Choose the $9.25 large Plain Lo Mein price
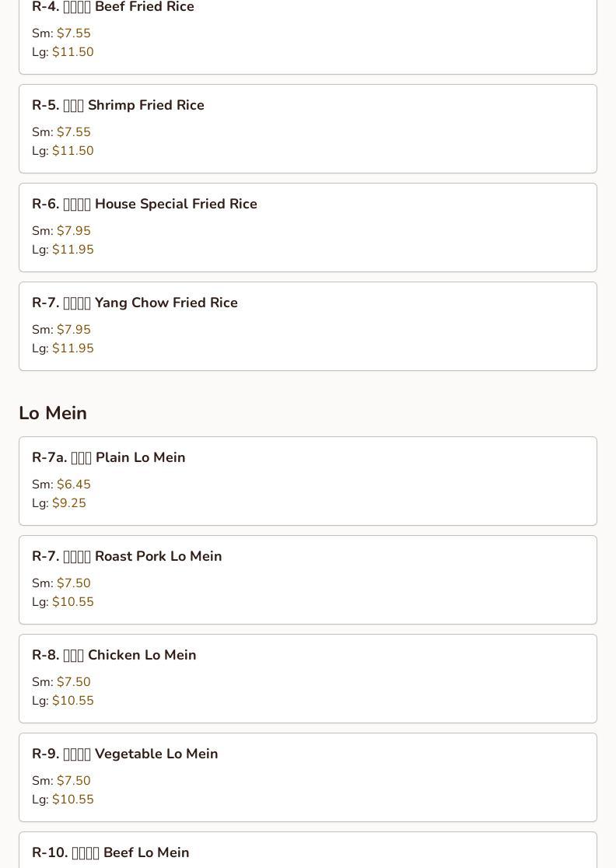Screen dimensions: 616x868 [68, 503]
